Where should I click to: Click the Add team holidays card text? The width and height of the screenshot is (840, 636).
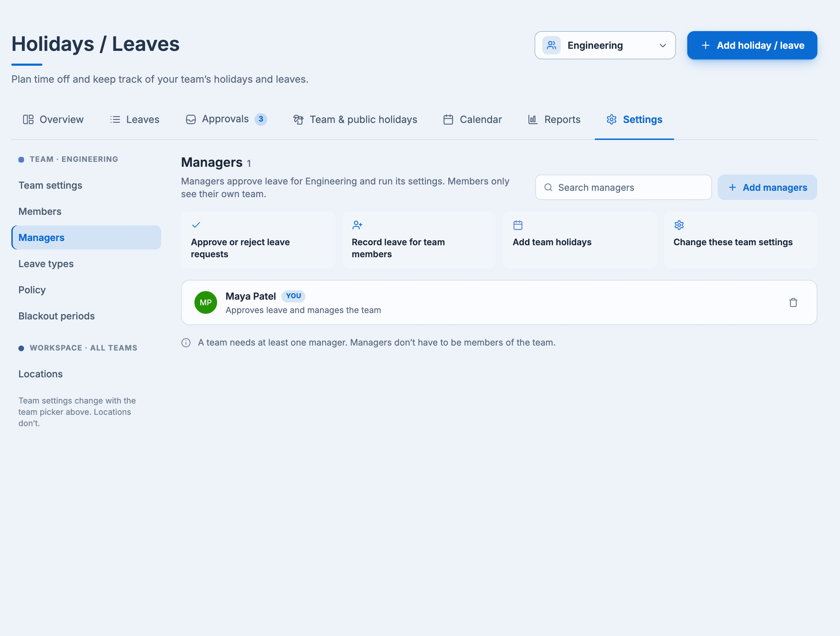(x=552, y=242)
